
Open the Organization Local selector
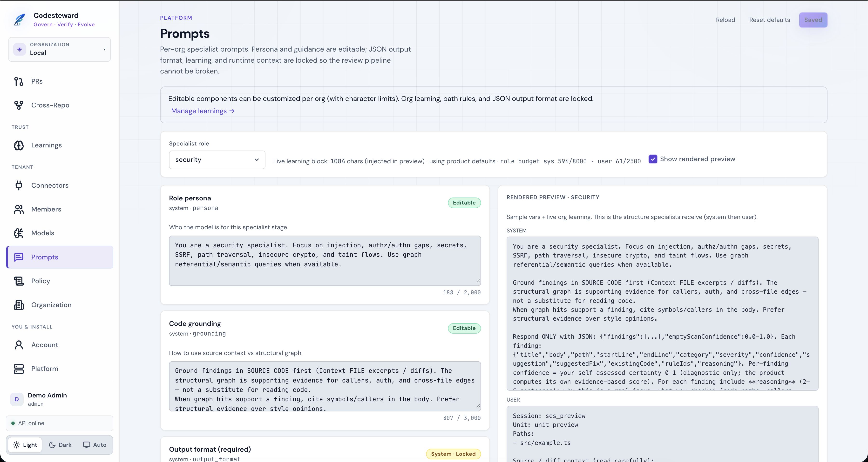[x=60, y=50]
